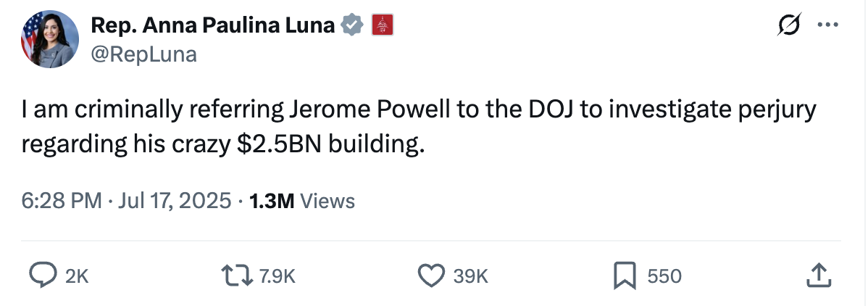Click the 550 bookmarks count
The height and width of the screenshot is (306, 868).
tap(664, 276)
